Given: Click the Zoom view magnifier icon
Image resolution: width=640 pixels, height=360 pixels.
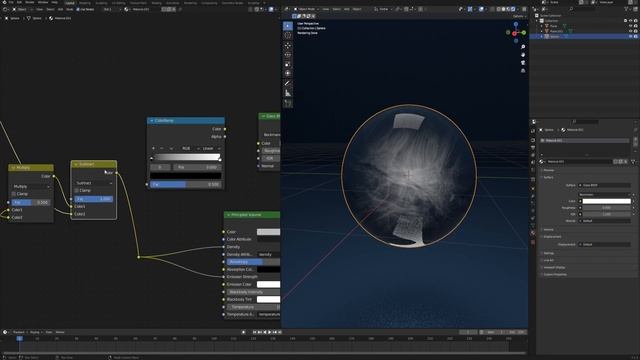Looking at the screenshot, I should pos(523,47).
